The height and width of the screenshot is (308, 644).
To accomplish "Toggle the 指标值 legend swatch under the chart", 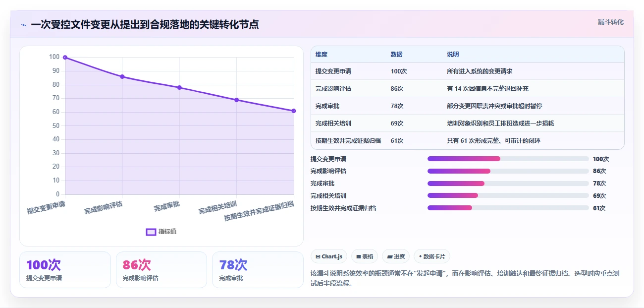I will tap(151, 232).
